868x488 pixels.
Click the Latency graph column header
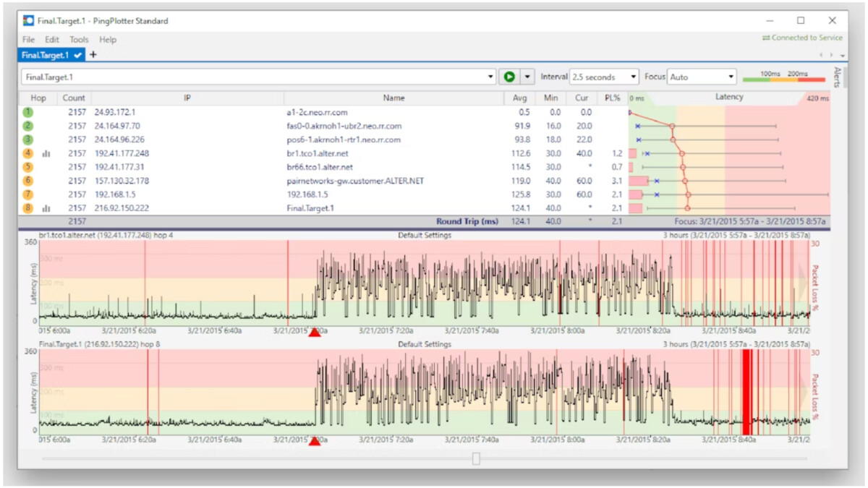coord(728,98)
